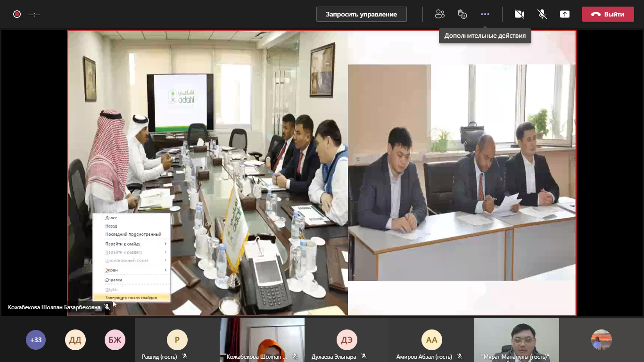Click the +33 more participants badge
644x362 pixels.
[36, 340]
